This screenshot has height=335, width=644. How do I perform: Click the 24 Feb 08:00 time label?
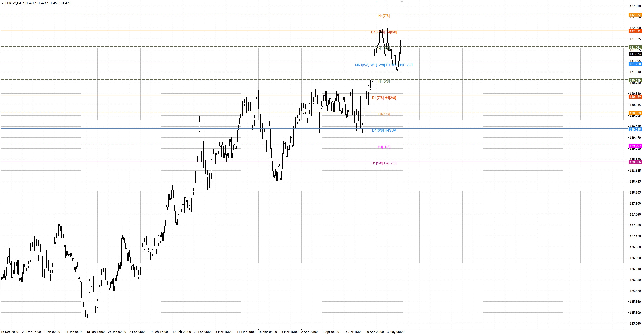pos(203,332)
